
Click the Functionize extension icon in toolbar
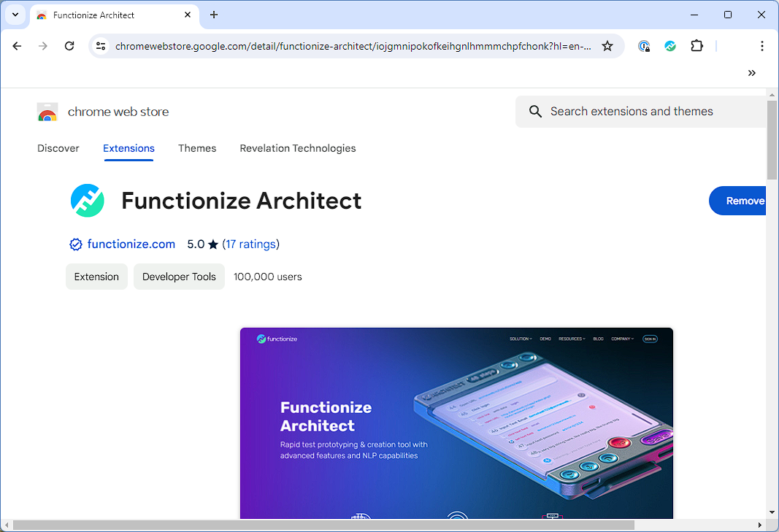[670, 46]
